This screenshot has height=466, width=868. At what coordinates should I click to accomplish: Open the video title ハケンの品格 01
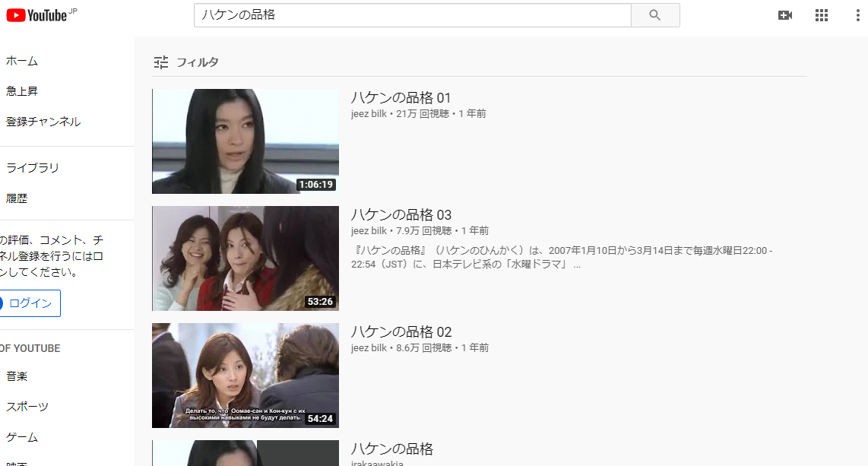click(401, 98)
